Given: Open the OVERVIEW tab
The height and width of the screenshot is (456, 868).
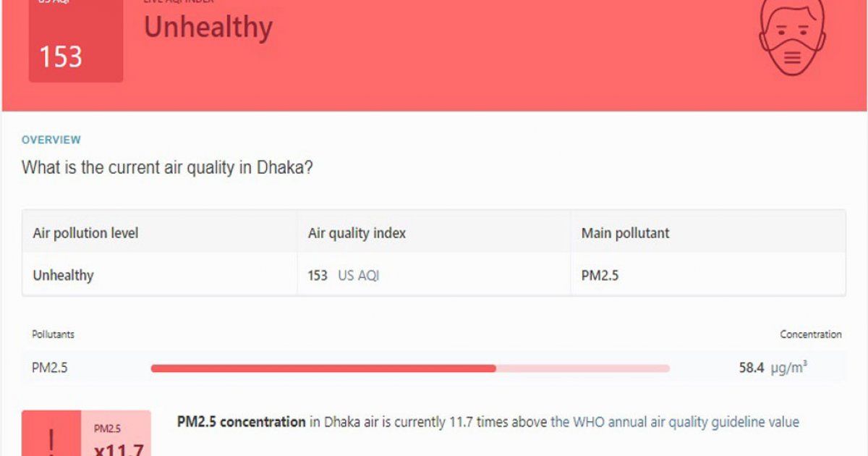Looking at the screenshot, I should coord(50,139).
